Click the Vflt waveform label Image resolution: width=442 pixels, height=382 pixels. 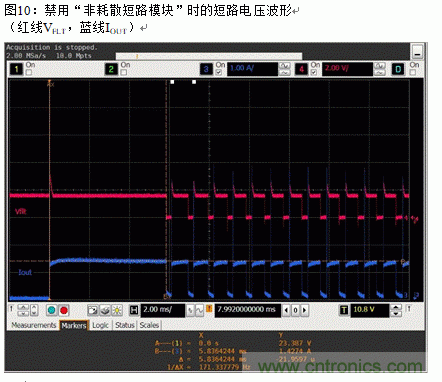pyautogui.click(x=21, y=211)
